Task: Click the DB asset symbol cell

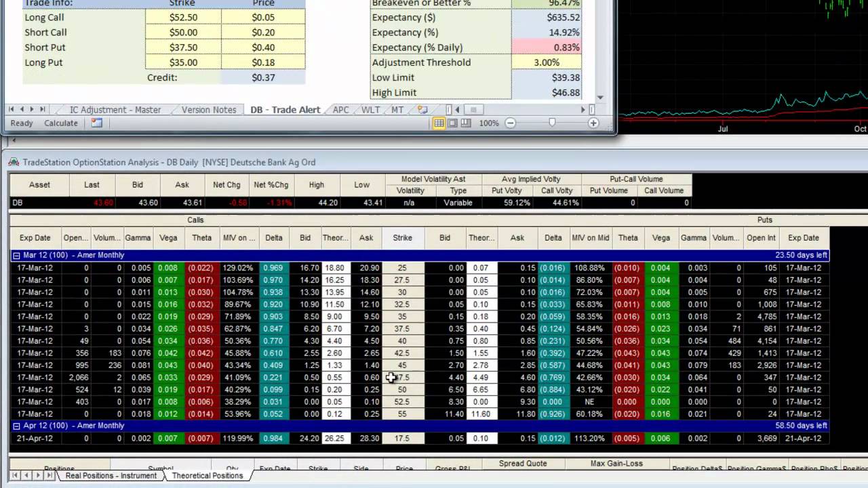Action: pyautogui.click(x=39, y=203)
